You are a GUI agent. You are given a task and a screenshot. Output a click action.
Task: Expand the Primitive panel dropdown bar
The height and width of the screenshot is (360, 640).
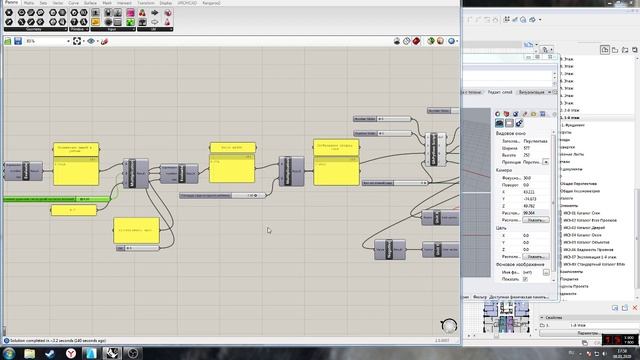pyautogui.click(x=79, y=29)
